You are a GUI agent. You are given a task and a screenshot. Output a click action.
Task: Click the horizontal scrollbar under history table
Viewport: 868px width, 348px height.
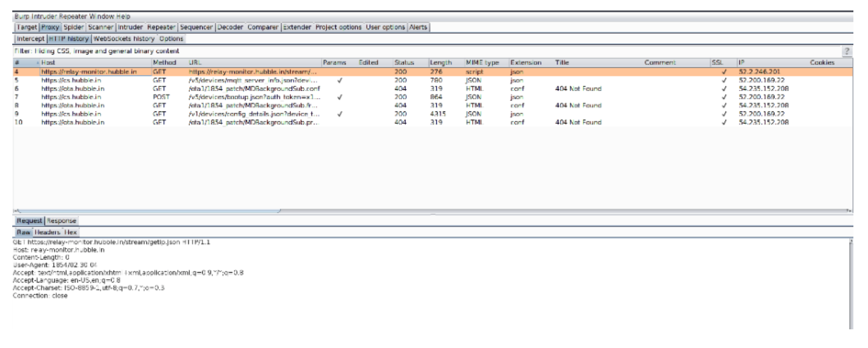[432, 210]
